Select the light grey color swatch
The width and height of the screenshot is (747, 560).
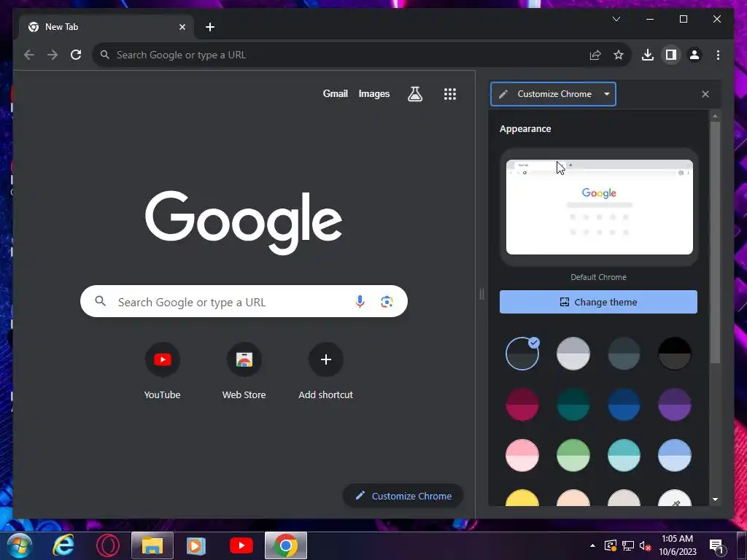click(573, 354)
